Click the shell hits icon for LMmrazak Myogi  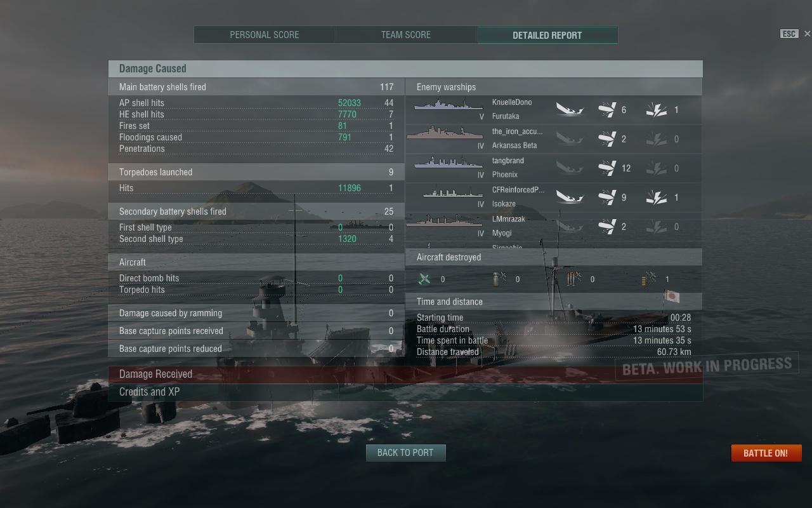coord(607,226)
